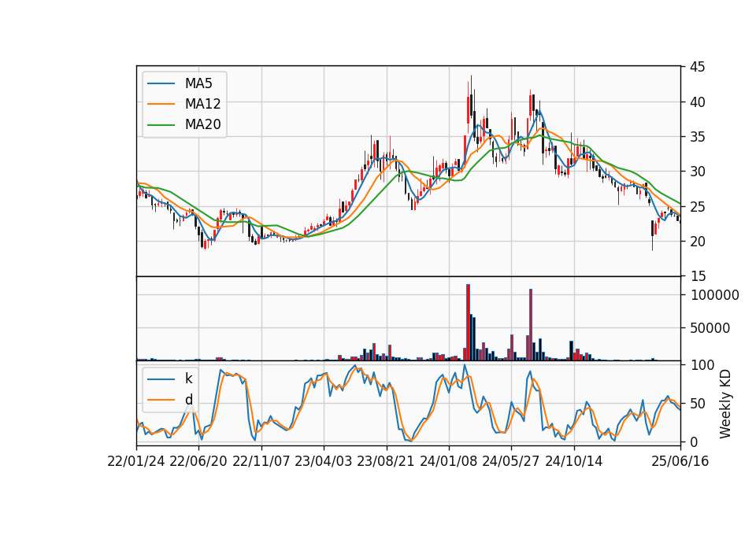This screenshot has width=756, height=543.
Task: Click the 24/05/27 date label
Action: [511, 461]
